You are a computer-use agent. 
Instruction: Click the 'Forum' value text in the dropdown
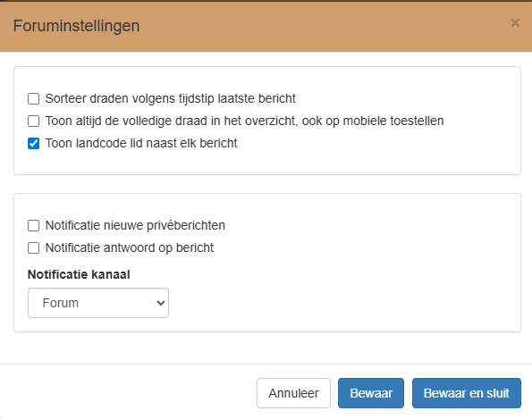click(x=61, y=303)
